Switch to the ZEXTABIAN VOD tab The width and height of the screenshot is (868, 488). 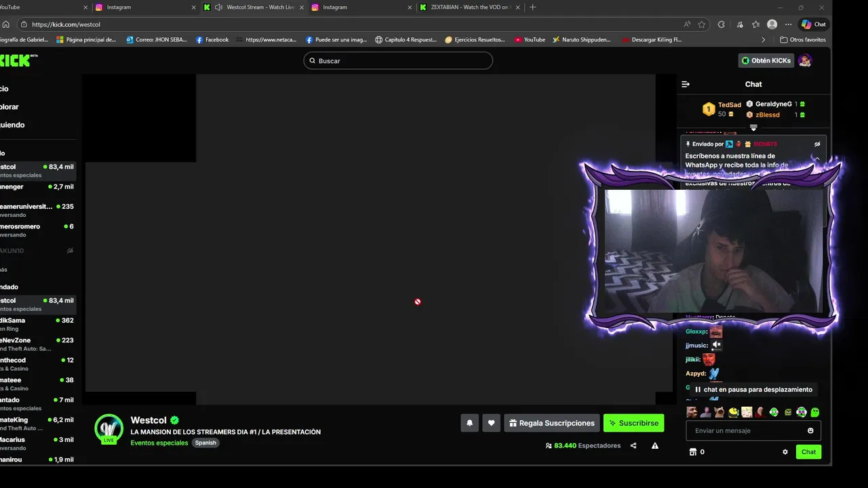click(470, 7)
